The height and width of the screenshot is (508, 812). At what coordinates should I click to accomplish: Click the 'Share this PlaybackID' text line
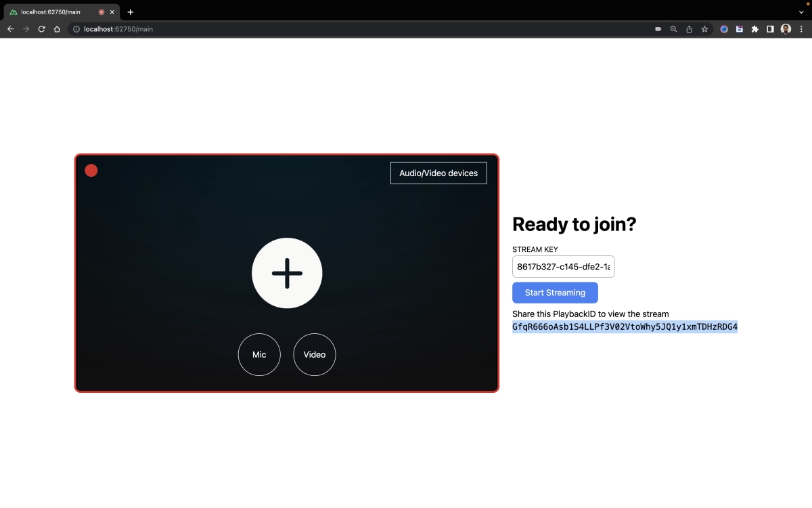[x=591, y=314]
